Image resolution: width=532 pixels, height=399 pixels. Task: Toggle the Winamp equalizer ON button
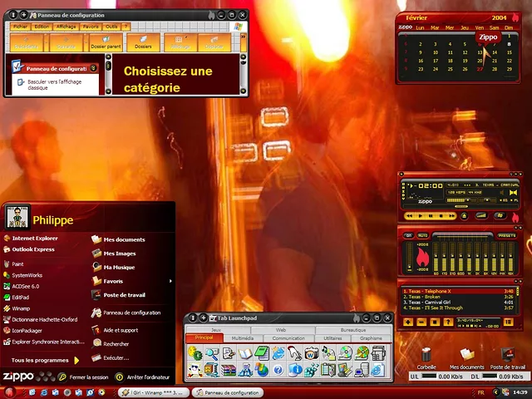pos(410,235)
